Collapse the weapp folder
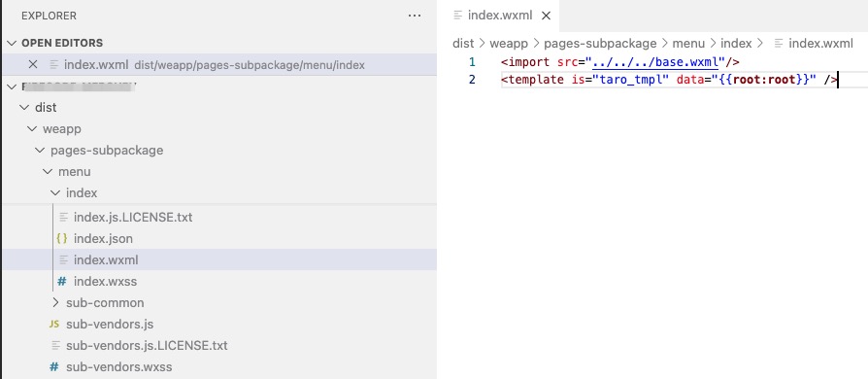 pyautogui.click(x=31, y=129)
